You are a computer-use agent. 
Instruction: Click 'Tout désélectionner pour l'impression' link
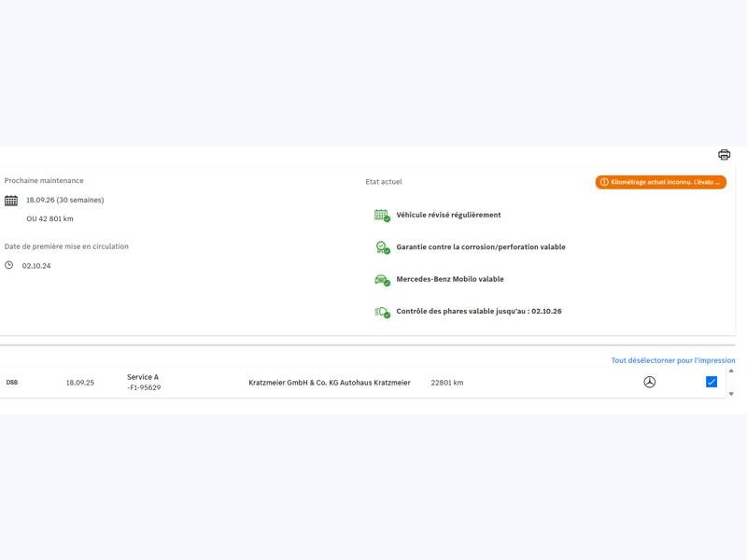[x=672, y=360]
